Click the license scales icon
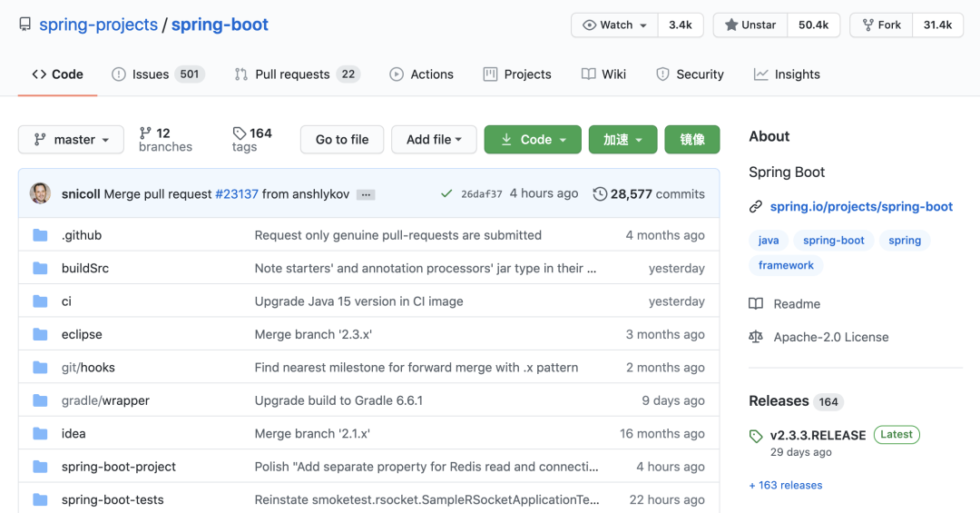 coord(756,337)
